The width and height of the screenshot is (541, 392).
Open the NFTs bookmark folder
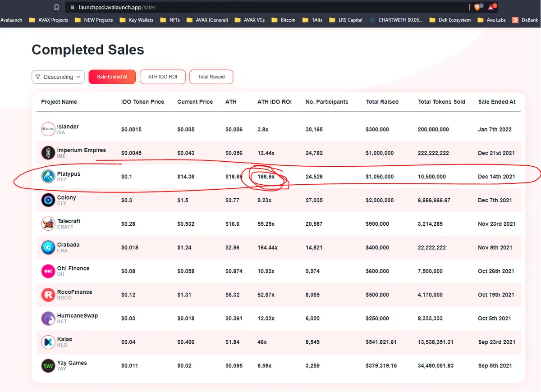[x=170, y=20]
